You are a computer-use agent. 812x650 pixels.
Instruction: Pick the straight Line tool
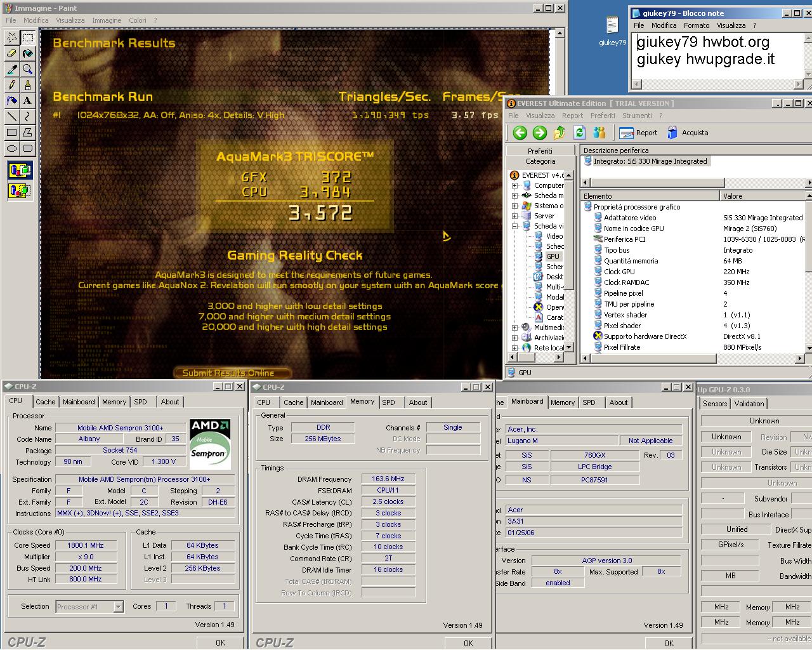[11, 117]
